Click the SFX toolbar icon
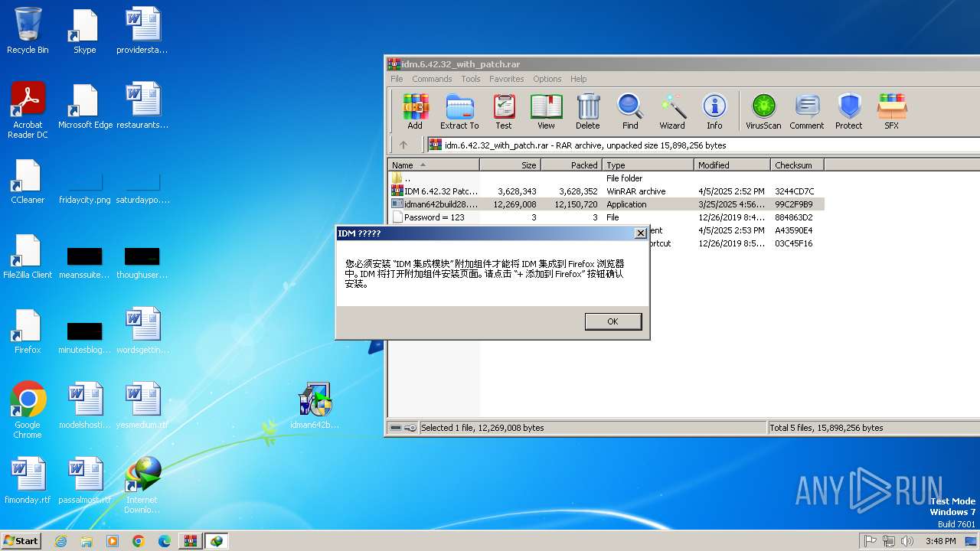 (x=892, y=112)
